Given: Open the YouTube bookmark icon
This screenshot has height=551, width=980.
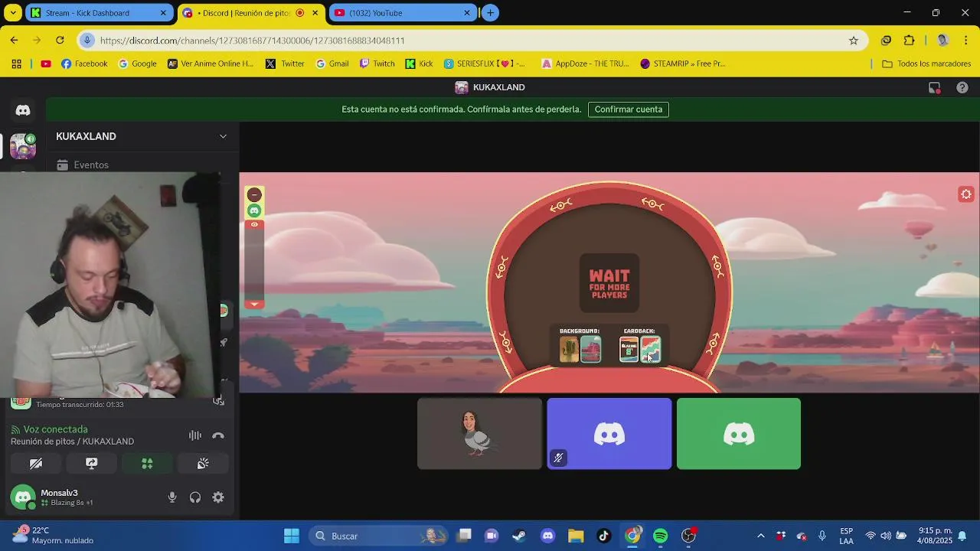Looking at the screenshot, I should (46, 64).
